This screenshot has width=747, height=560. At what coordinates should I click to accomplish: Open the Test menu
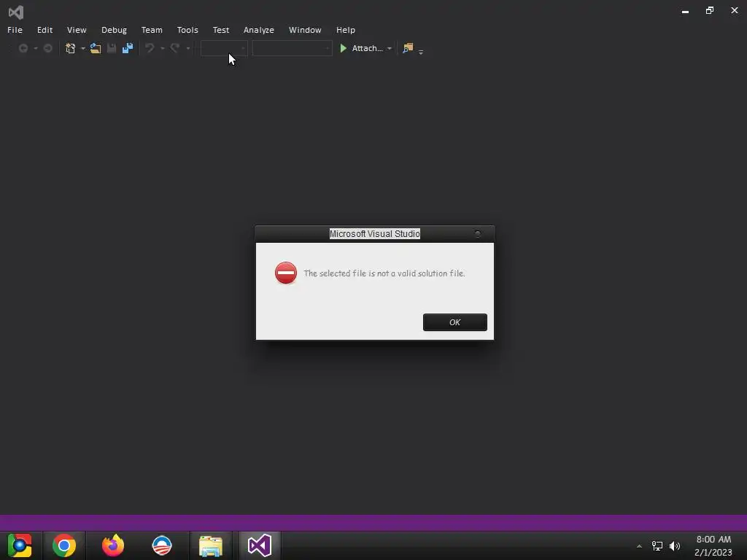(x=221, y=30)
